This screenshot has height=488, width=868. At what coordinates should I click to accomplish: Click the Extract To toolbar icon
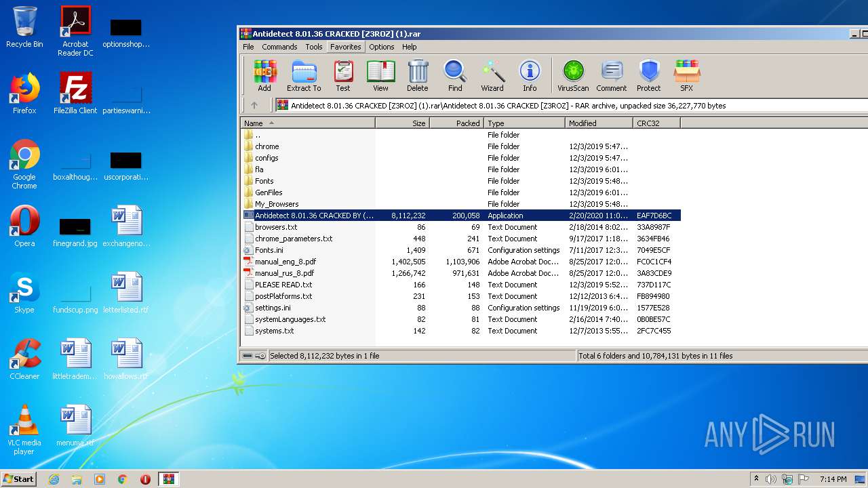[x=304, y=75]
